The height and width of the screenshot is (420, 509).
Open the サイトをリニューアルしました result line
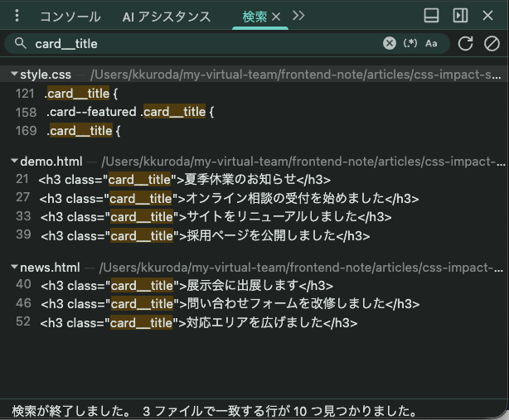254,217
